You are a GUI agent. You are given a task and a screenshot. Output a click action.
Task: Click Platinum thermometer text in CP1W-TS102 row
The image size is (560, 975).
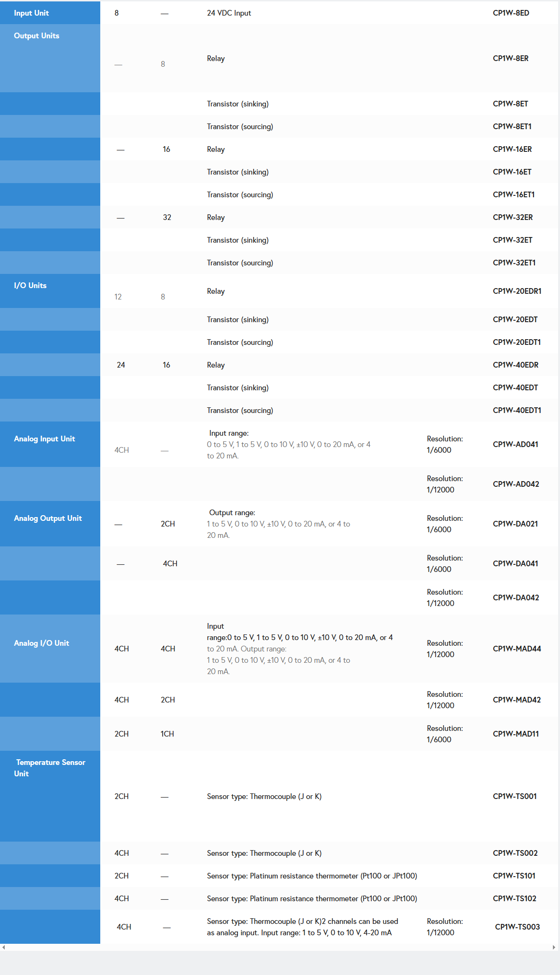pos(312,898)
